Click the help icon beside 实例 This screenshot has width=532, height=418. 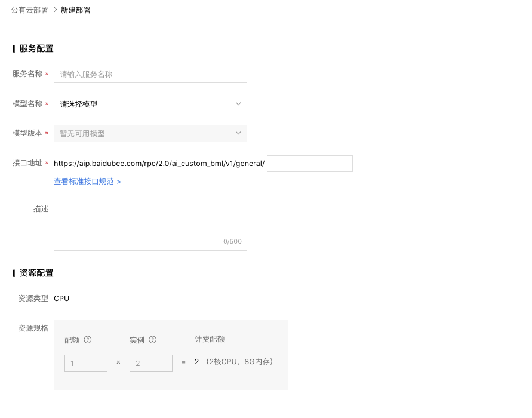[152, 340]
